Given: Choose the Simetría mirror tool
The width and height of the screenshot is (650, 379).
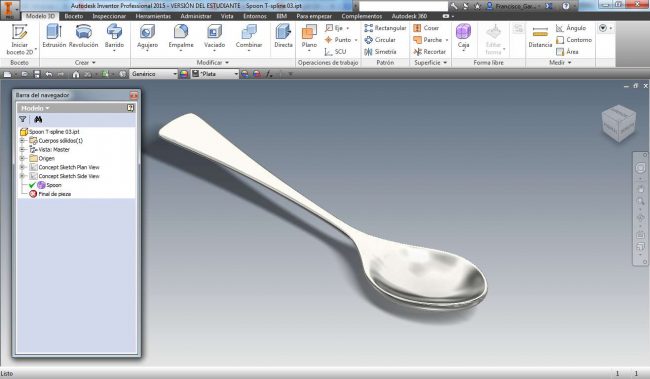Looking at the screenshot, I should point(381,52).
